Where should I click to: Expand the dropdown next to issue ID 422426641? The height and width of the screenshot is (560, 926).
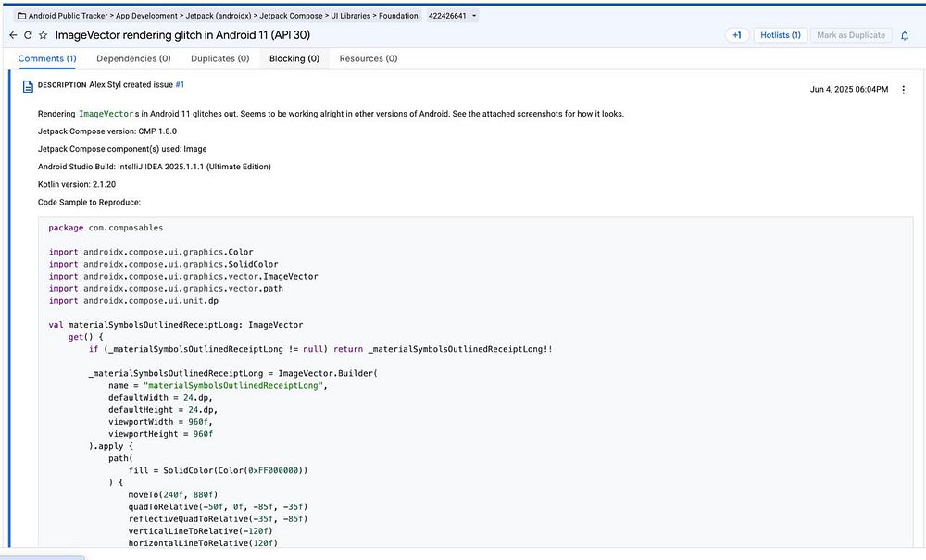[473, 16]
